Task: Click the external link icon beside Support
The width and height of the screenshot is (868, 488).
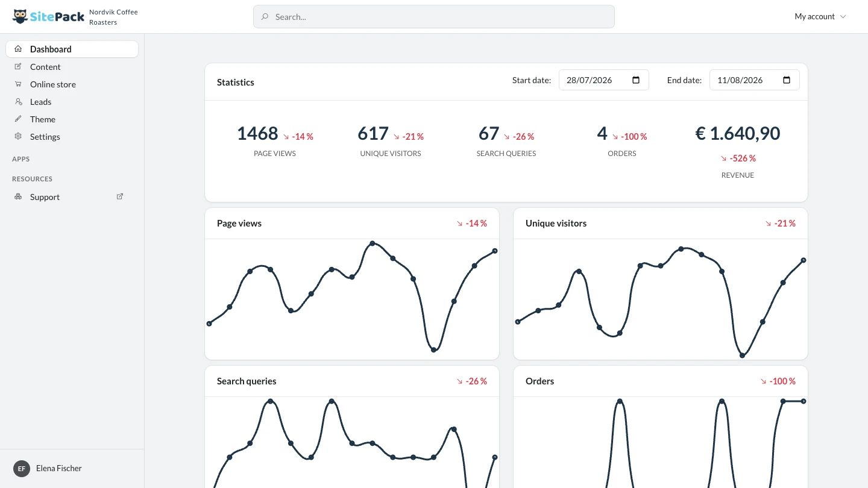Action: point(120,196)
